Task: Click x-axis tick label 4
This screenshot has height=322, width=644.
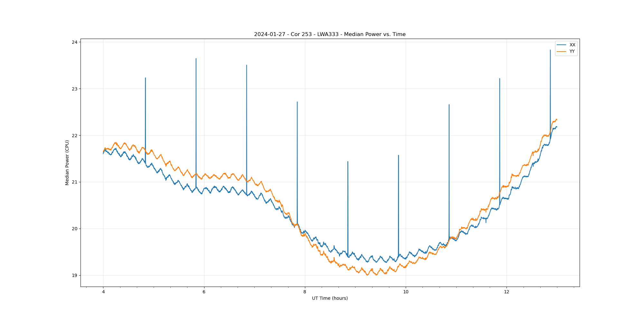Action: [x=103, y=292]
